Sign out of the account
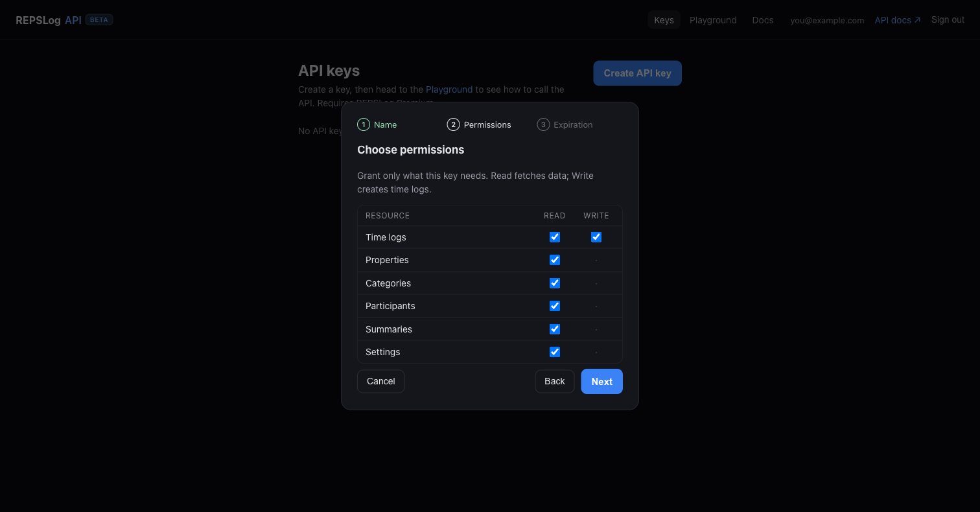 948,19
